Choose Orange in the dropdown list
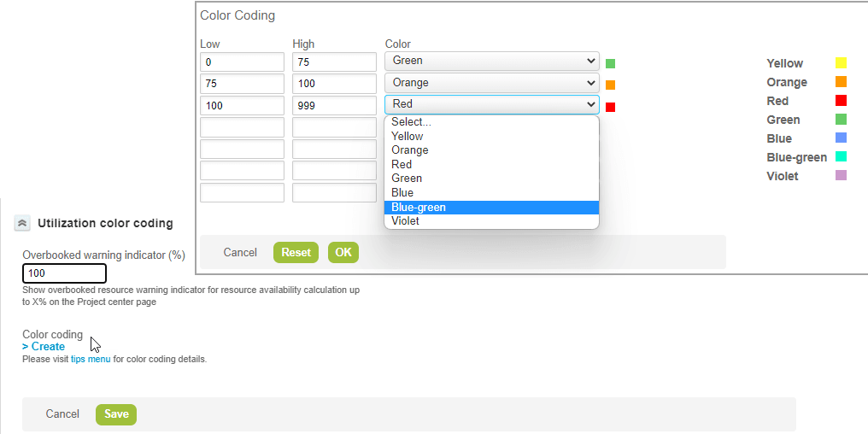The height and width of the screenshot is (434, 868). click(491, 150)
